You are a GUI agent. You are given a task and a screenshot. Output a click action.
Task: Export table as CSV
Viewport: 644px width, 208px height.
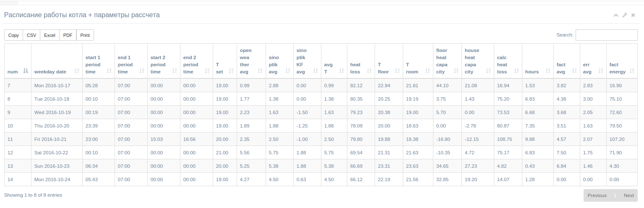[31, 35]
